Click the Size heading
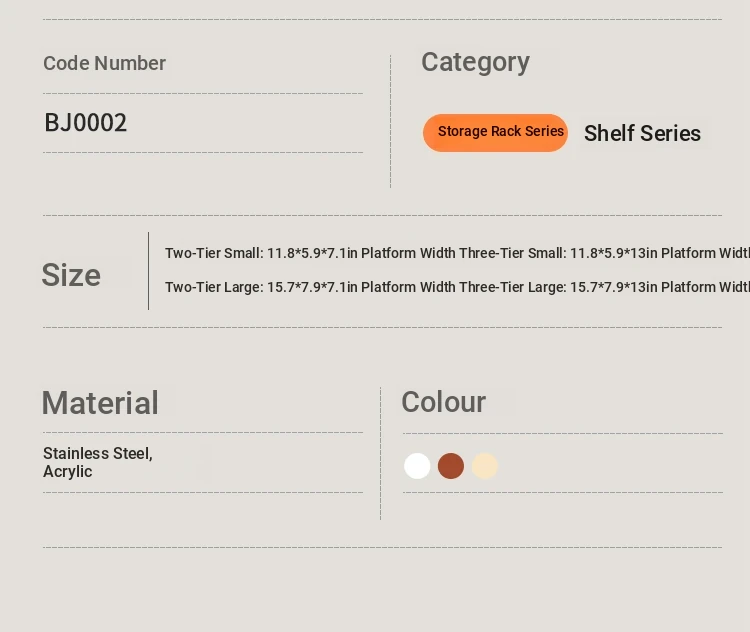Screen dimensions: 750x632 (x=71, y=275)
